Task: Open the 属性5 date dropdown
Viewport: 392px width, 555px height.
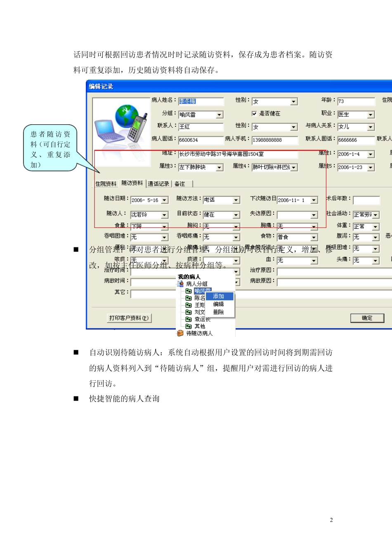Action: [371, 168]
